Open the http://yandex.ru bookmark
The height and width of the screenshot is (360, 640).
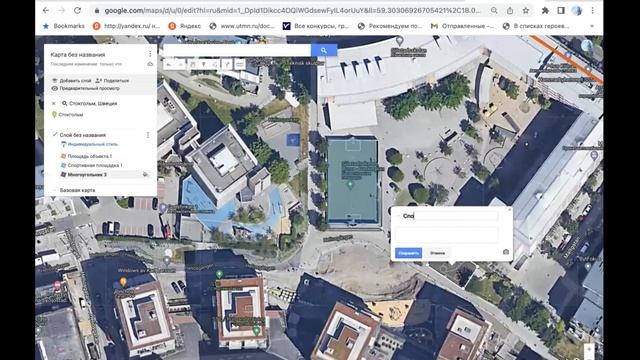[x=126, y=26]
